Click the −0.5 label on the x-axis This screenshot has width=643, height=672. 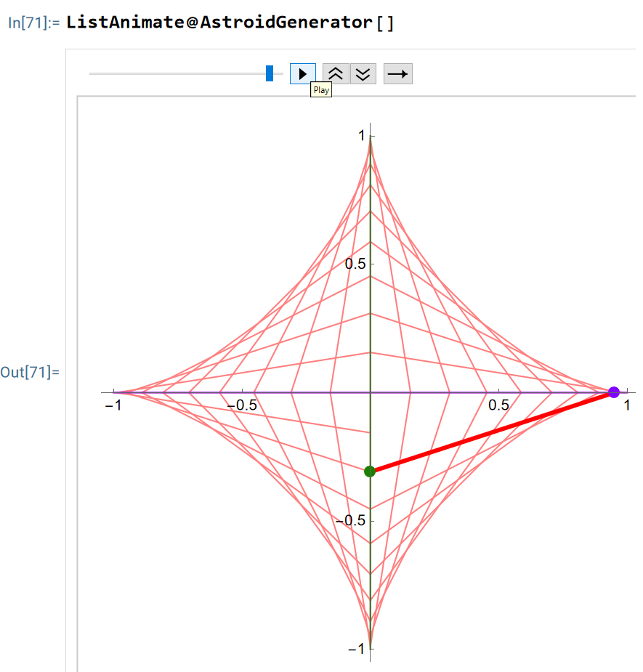tap(242, 405)
